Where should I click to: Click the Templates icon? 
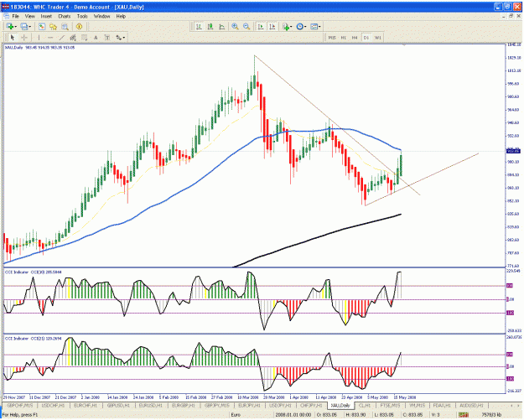point(314,26)
